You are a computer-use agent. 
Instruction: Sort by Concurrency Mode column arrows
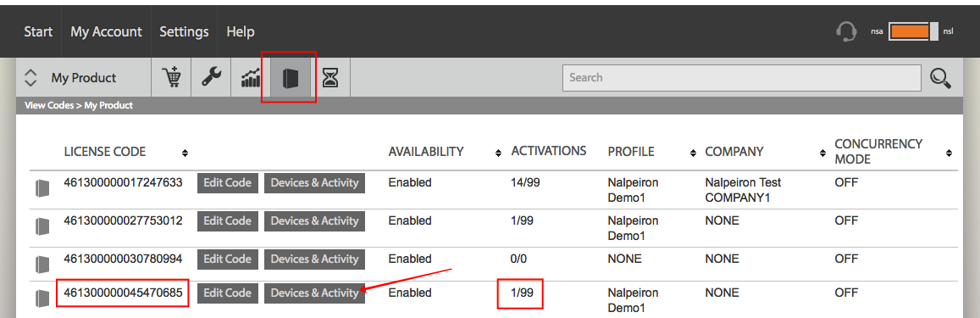(950, 153)
